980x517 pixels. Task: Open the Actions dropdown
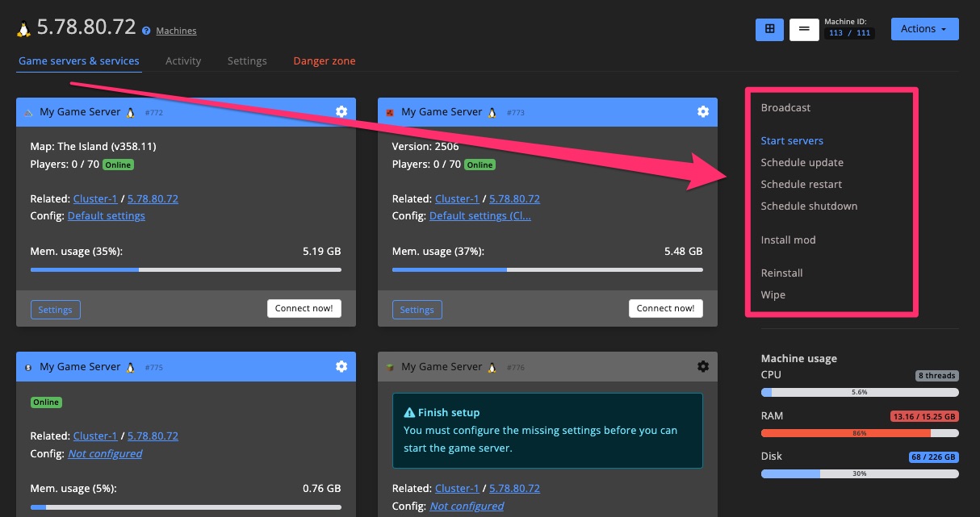[924, 28]
